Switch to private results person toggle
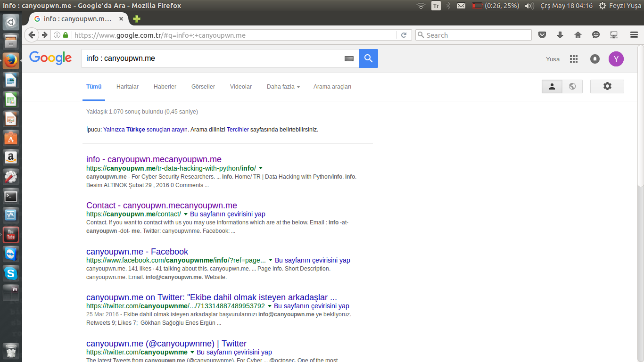644x362 pixels. point(552,86)
